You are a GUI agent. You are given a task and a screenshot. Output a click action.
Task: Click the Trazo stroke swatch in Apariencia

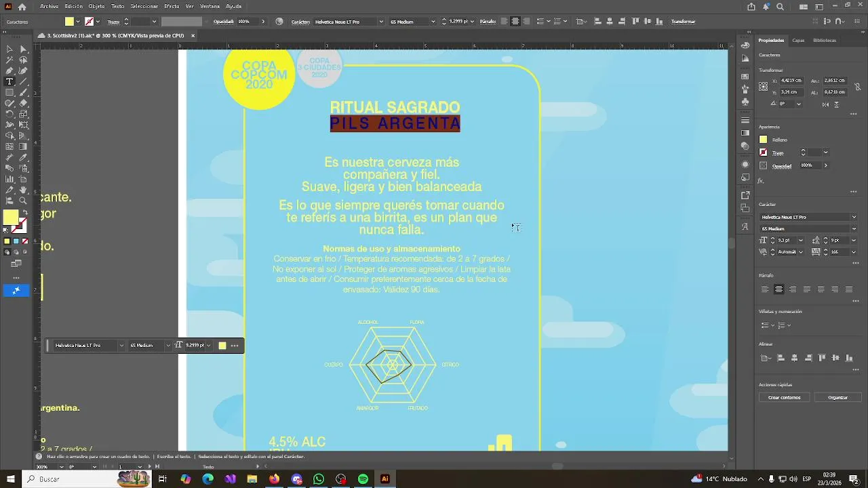pos(763,152)
